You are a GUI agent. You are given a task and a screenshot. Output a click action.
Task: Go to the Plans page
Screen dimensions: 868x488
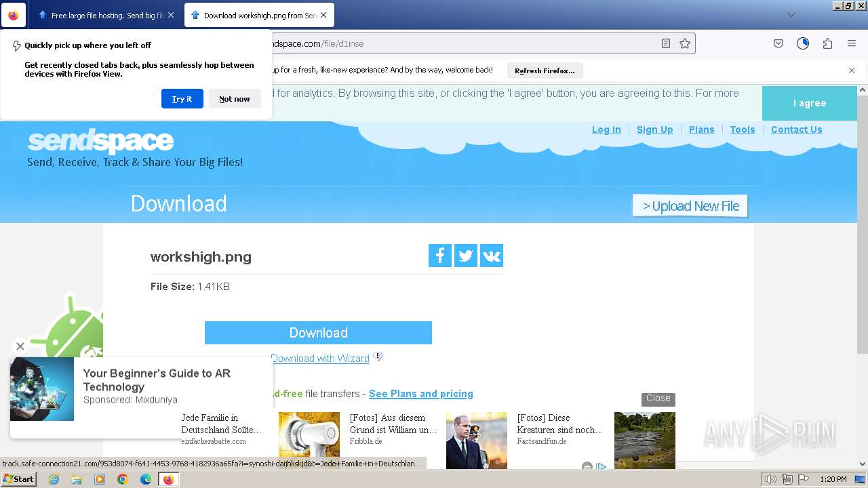(702, 129)
